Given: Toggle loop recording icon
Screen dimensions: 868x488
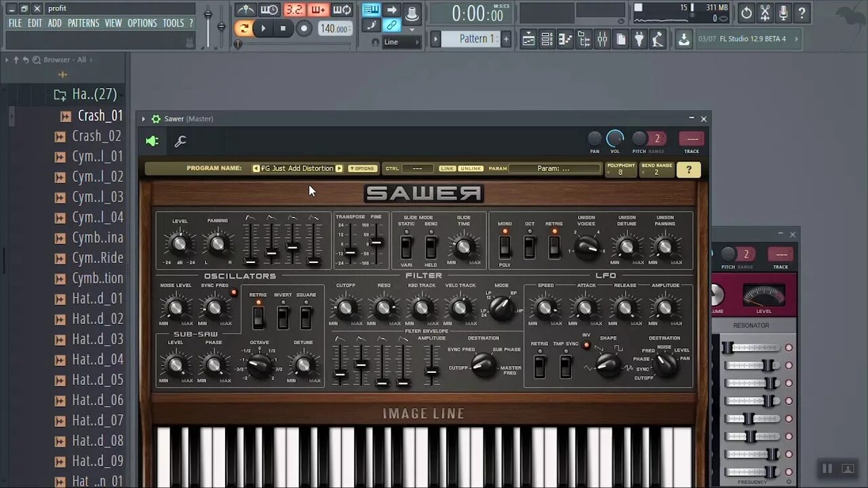Looking at the screenshot, I should pos(342,9).
